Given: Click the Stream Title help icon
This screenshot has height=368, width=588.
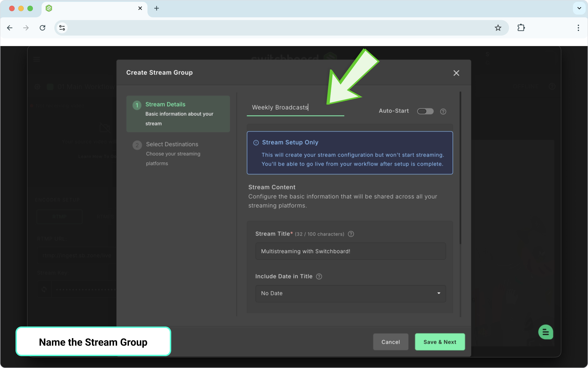Looking at the screenshot, I should pos(351,234).
